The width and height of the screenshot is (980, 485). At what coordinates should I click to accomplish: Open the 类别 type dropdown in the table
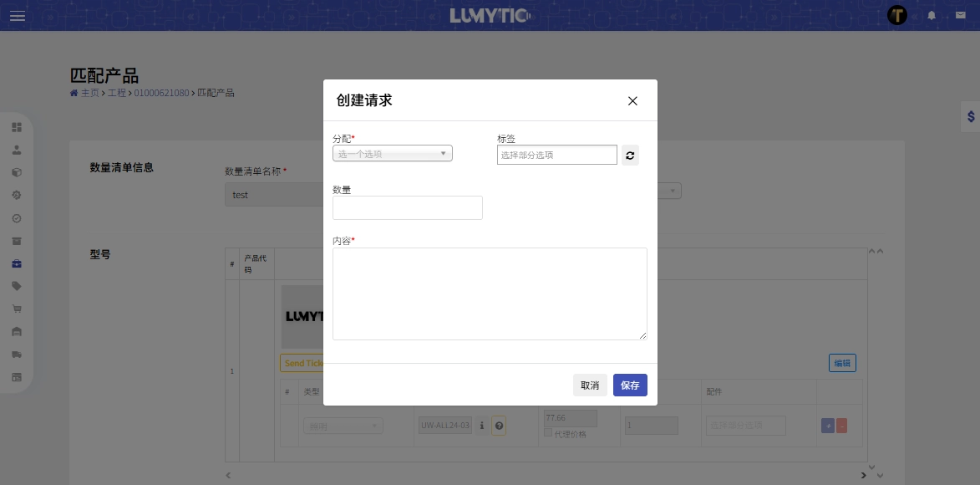[x=343, y=426]
